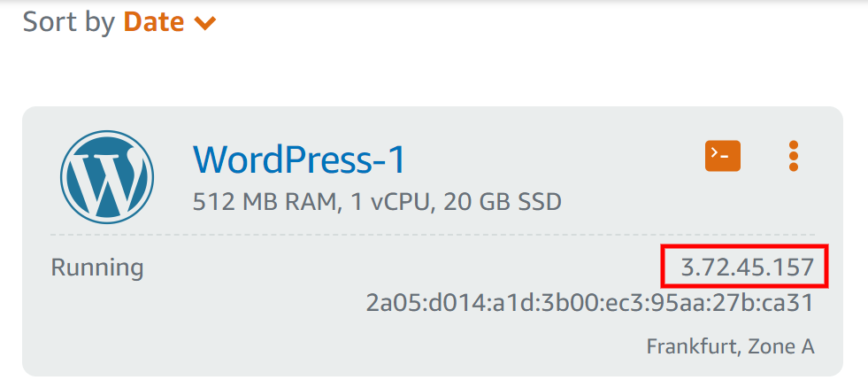Click the Running status label
Image resolution: width=868 pixels, height=388 pixels.
(97, 267)
